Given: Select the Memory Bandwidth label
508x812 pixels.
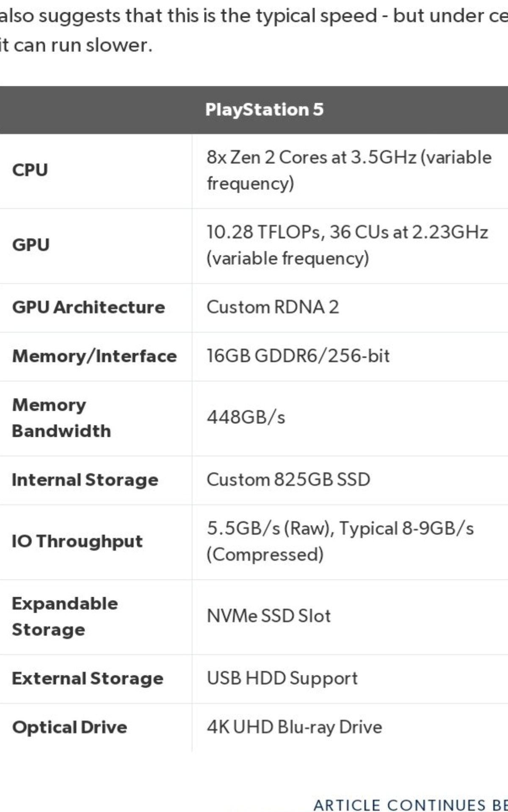Looking at the screenshot, I should pyautogui.click(x=62, y=418).
